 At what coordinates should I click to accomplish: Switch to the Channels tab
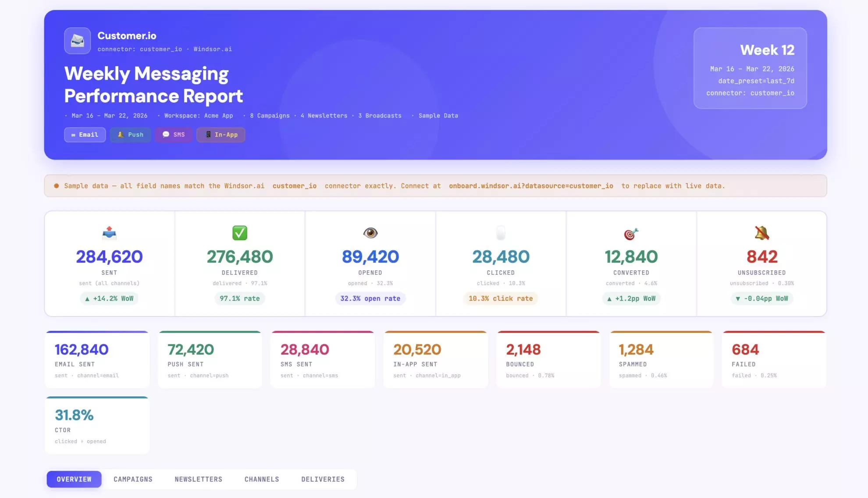[x=261, y=479]
